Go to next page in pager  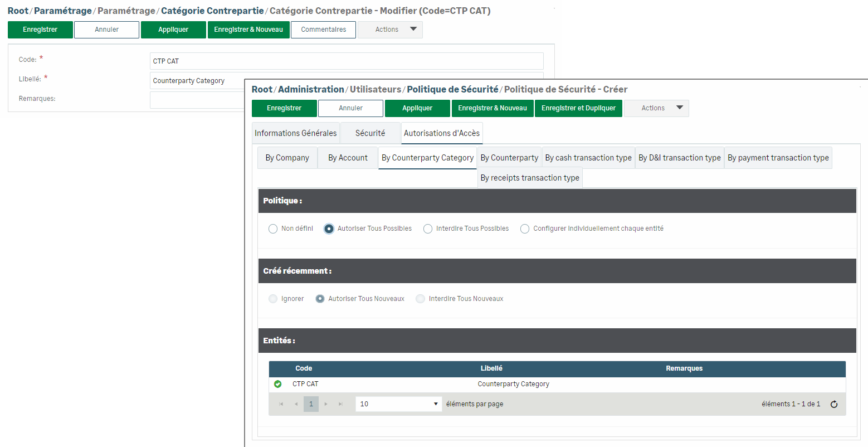326,404
